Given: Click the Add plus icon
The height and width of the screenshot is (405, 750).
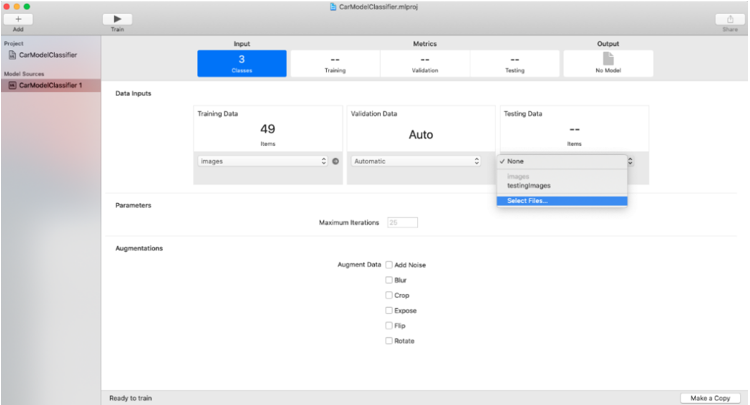Looking at the screenshot, I should coord(17,19).
